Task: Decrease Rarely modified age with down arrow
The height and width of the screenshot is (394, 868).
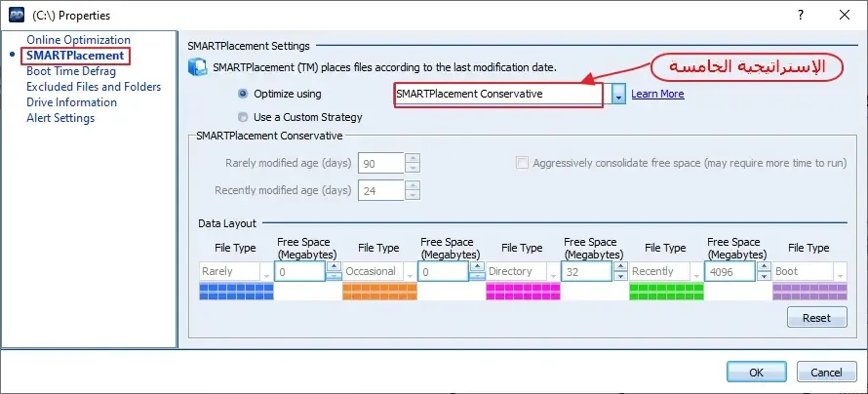Action: point(413,168)
